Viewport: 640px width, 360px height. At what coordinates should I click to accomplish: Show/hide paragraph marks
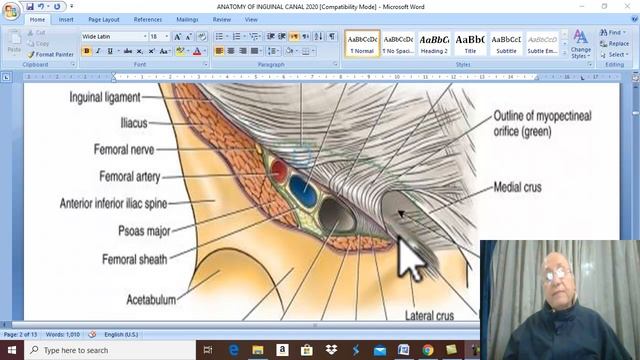click(x=332, y=37)
